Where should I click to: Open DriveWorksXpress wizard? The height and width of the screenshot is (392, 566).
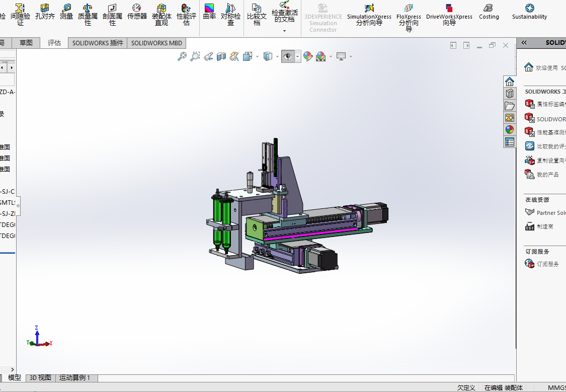tap(449, 14)
